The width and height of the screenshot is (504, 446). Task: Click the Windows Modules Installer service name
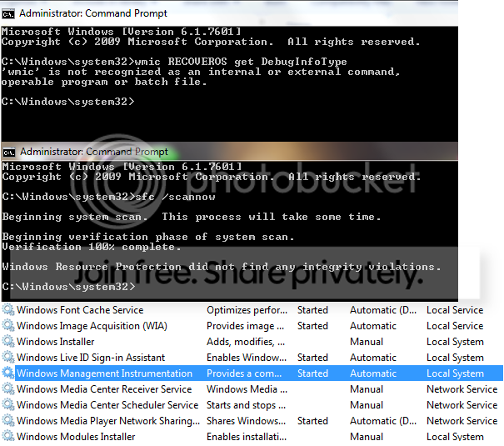pos(76,436)
